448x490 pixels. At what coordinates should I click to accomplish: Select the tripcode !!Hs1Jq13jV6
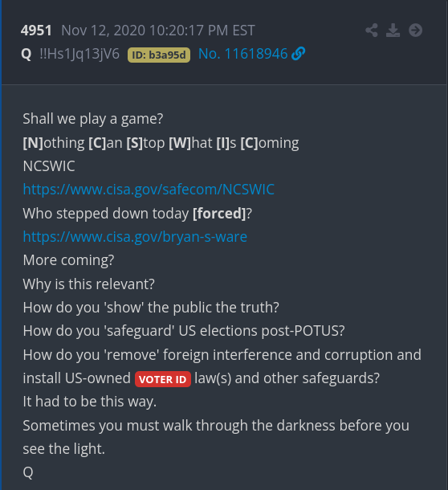pos(79,54)
